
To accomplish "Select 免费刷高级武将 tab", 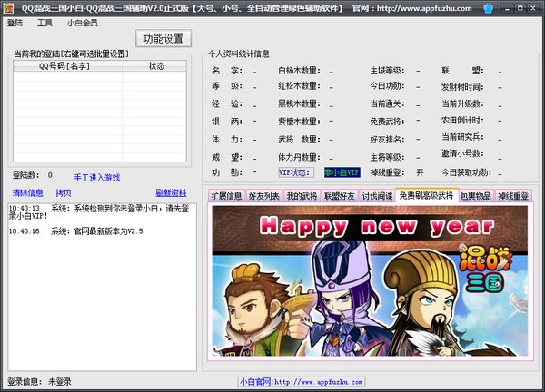I will 427,195.
